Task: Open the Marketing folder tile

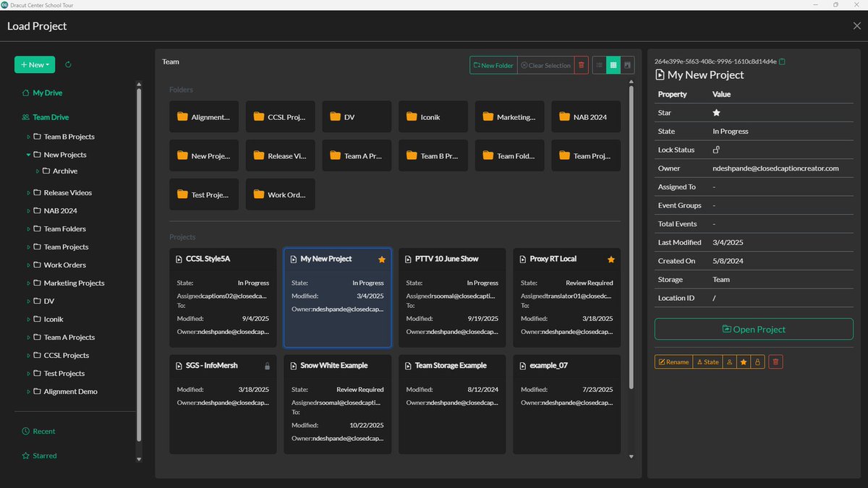Action: pos(510,116)
